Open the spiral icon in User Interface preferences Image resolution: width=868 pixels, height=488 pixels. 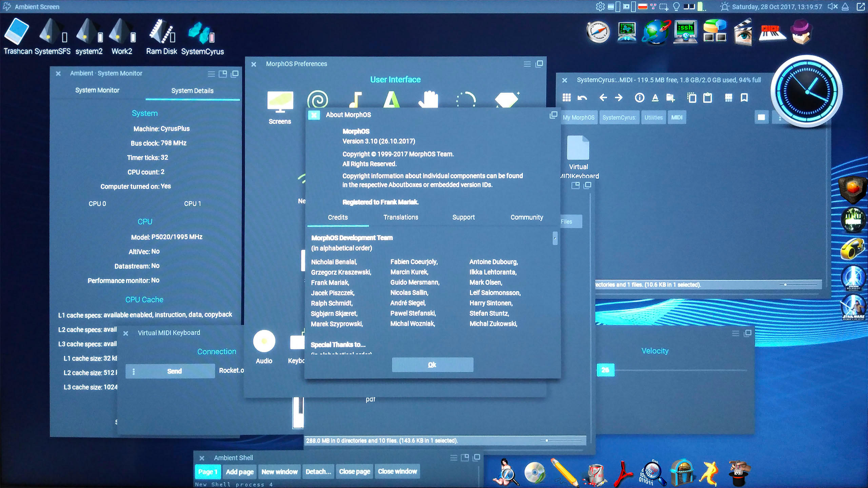[x=317, y=99]
